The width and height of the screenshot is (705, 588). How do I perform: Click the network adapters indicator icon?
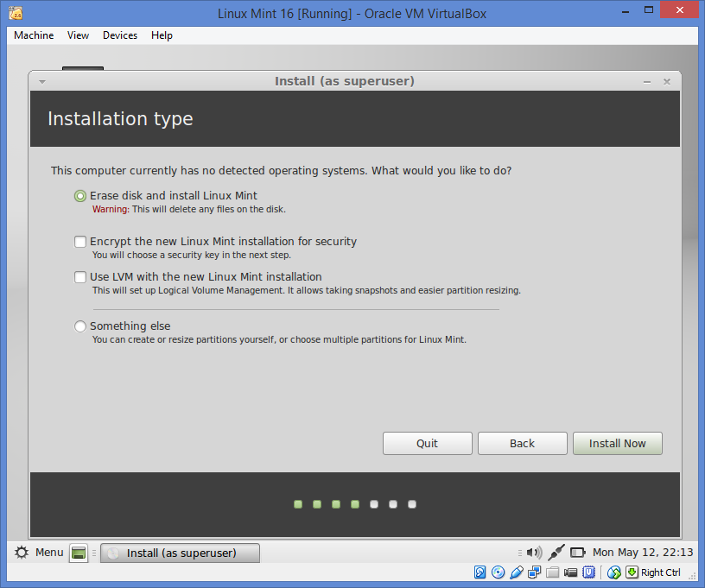[534, 572]
